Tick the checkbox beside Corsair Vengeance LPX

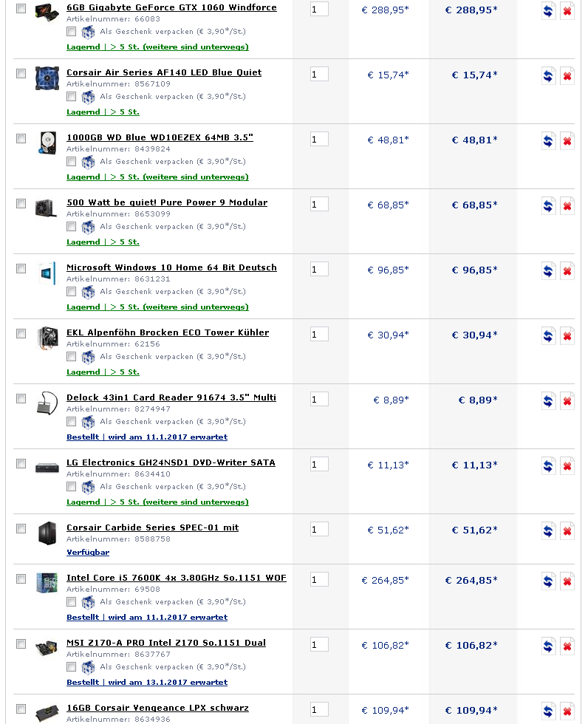[21, 708]
